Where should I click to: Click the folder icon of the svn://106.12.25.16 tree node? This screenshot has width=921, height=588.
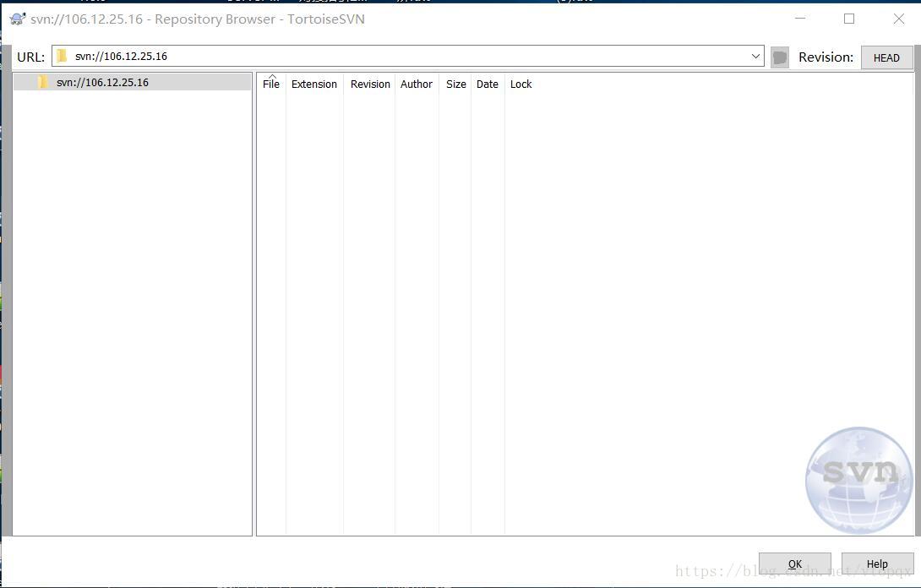tap(43, 82)
